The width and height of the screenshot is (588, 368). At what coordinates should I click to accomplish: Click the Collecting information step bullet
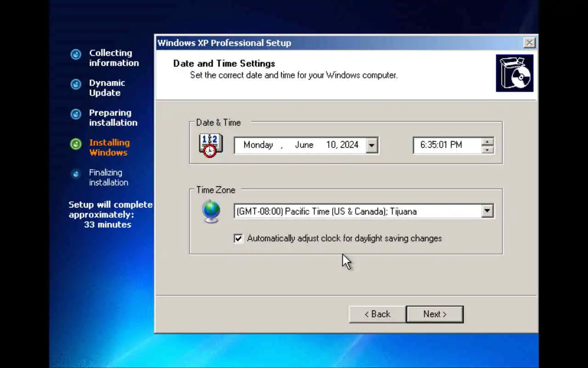(x=76, y=55)
